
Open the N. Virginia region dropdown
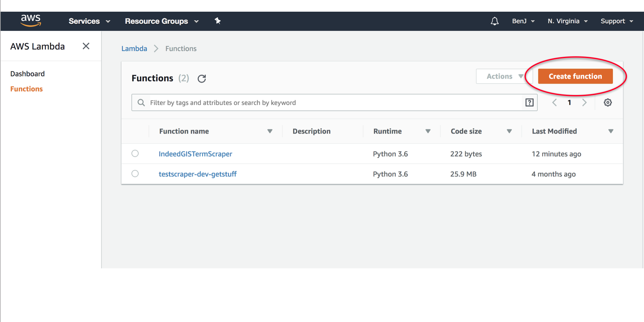coord(568,21)
